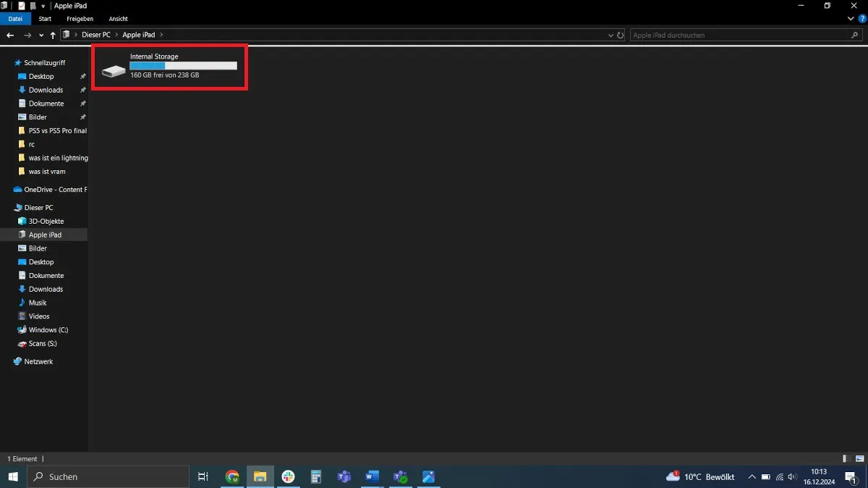The image size is (868, 488).
Task: Open pinned Desktop under Schnellzugriff
Action: (41, 76)
